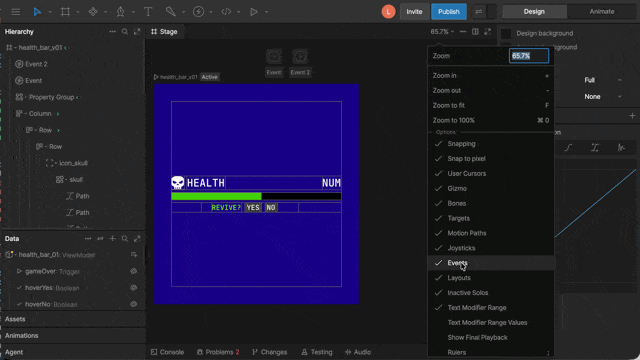This screenshot has width=640, height=360.
Task: Choose Zoom out menu item
Action: click(x=491, y=91)
